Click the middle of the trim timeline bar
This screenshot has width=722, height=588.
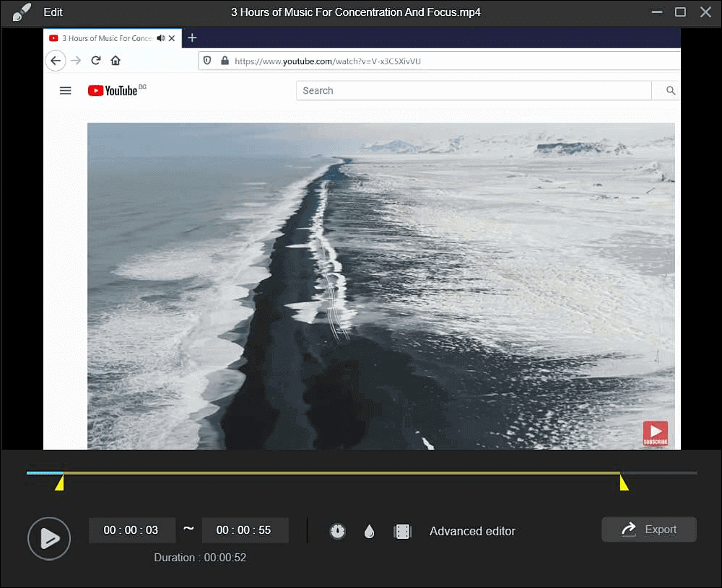[341, 473]
